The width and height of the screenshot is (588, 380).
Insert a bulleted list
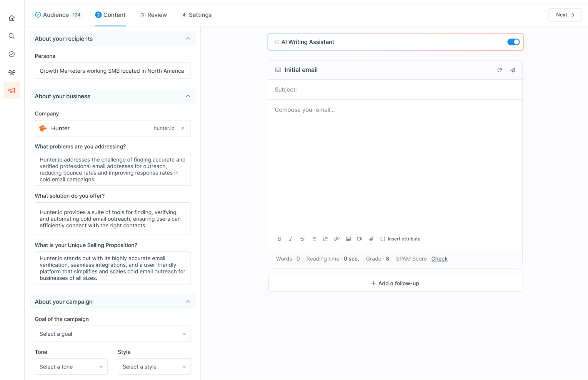point(314,239)
